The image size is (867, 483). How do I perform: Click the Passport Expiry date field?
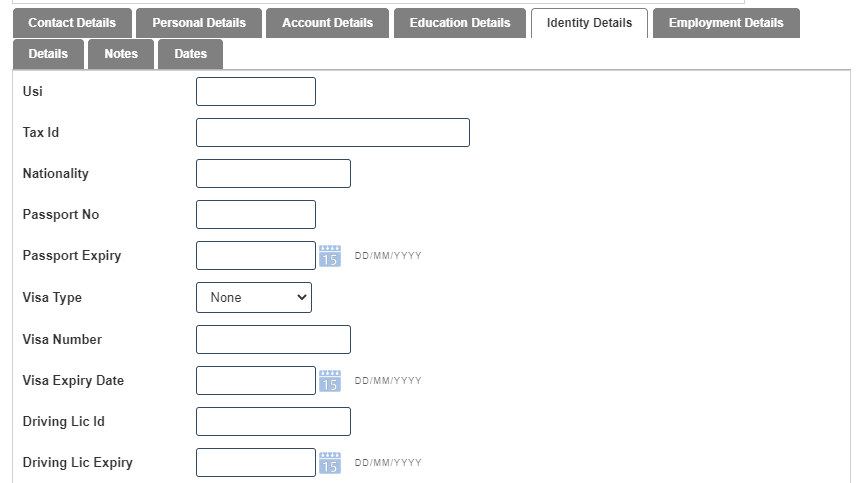click(256, 255)
